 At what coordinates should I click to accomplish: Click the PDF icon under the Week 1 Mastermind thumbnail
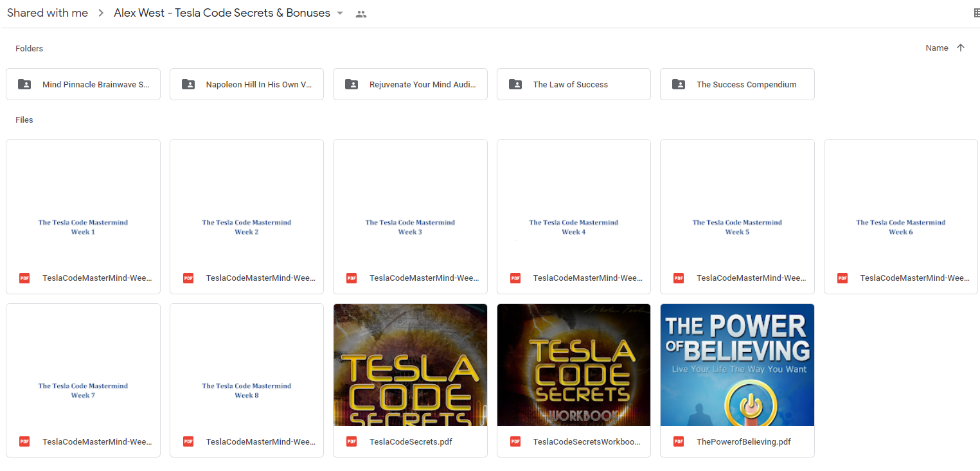(x=24, y=278)
